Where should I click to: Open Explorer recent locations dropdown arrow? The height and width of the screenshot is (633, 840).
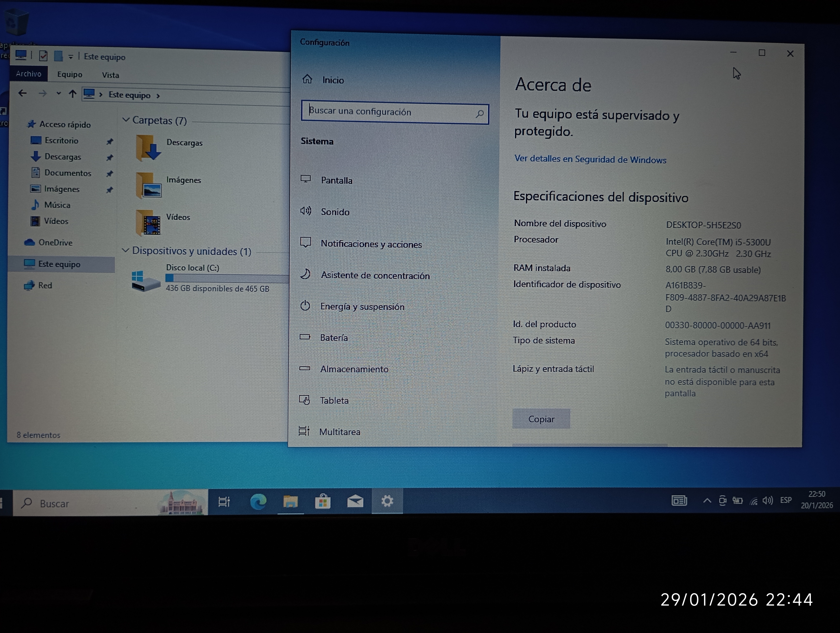coord(58,94)
